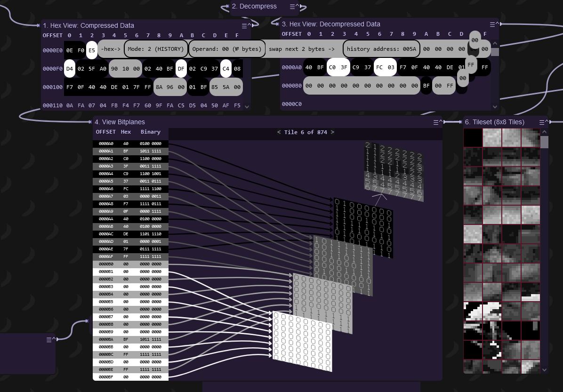Collapse the View Bitplanes node with caret
This screenshot has height=392, width=563.
point(441,122)
